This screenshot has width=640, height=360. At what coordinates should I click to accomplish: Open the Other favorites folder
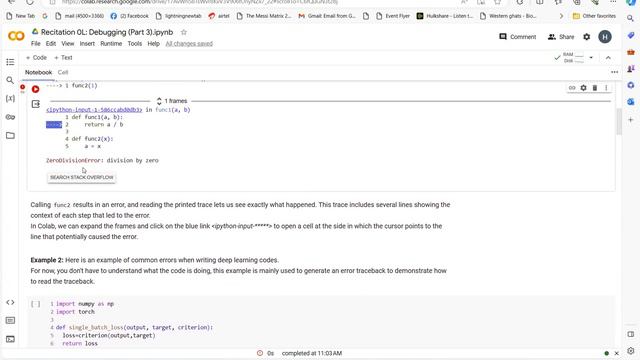pos(594,16)
